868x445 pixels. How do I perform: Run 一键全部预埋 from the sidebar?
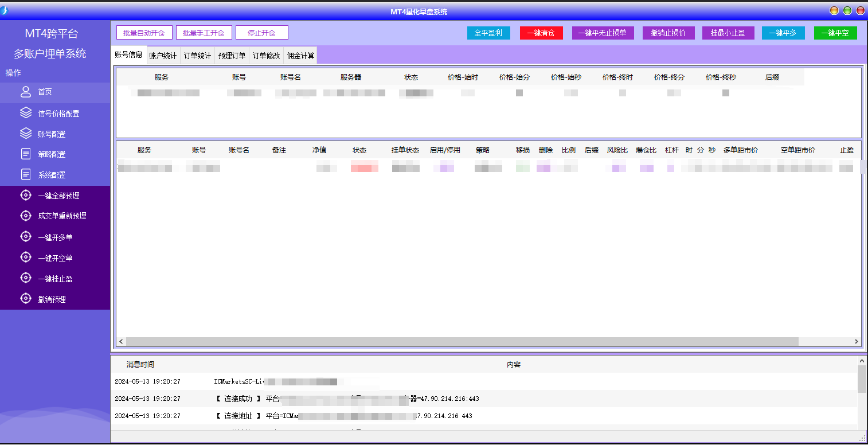coord(55,196)
